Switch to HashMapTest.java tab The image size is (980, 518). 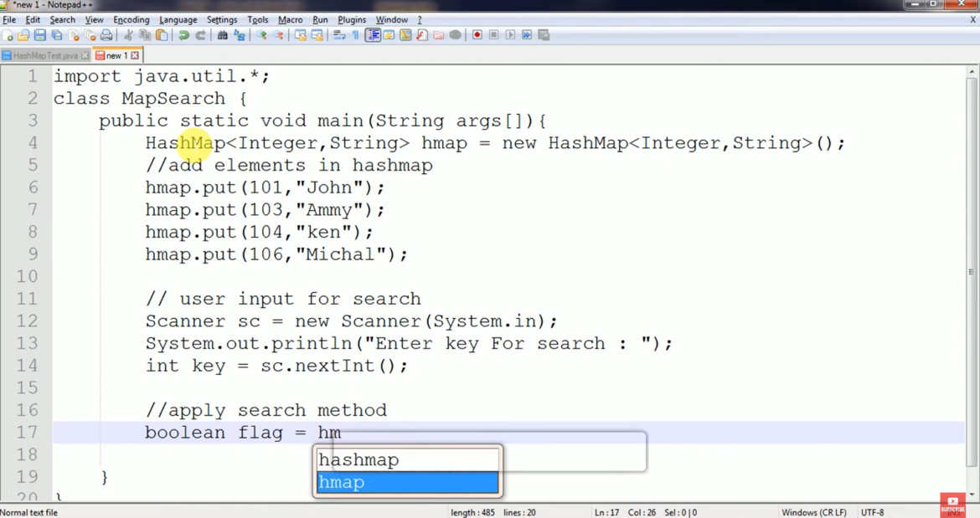[x=45, y=55]
